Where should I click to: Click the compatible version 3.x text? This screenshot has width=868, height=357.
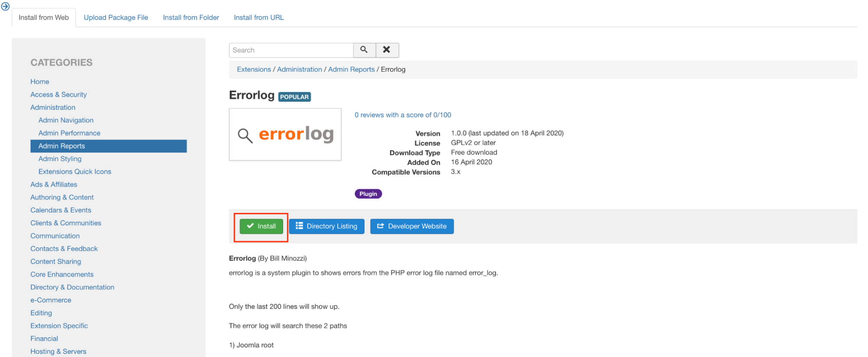[x=455, y=172]
